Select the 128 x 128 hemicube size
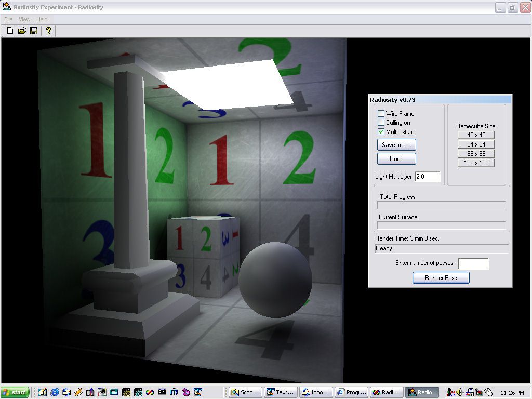 pos(476,163)
